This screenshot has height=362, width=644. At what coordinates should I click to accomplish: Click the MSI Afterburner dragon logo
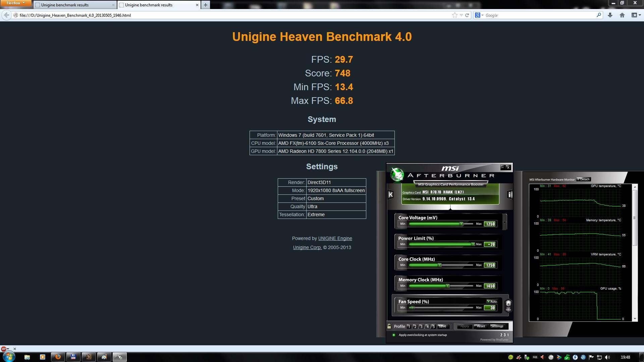tap(397, 174)
